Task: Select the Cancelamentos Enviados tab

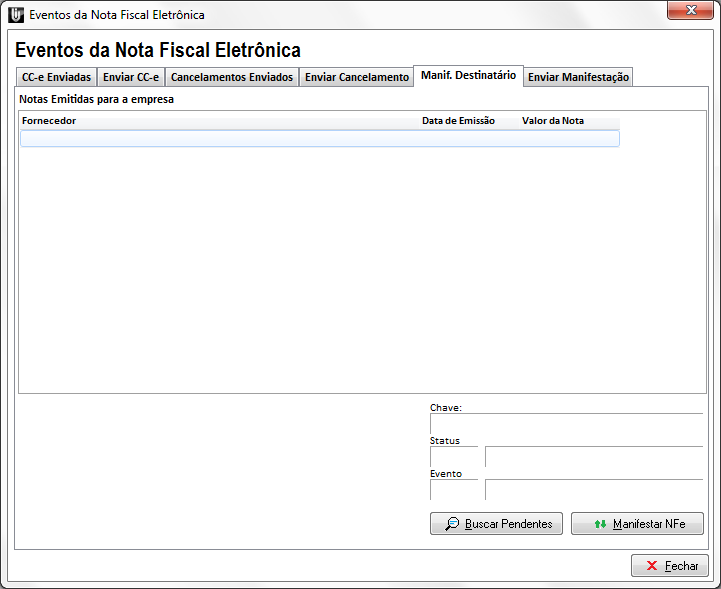Action: (x=232, y=77)
